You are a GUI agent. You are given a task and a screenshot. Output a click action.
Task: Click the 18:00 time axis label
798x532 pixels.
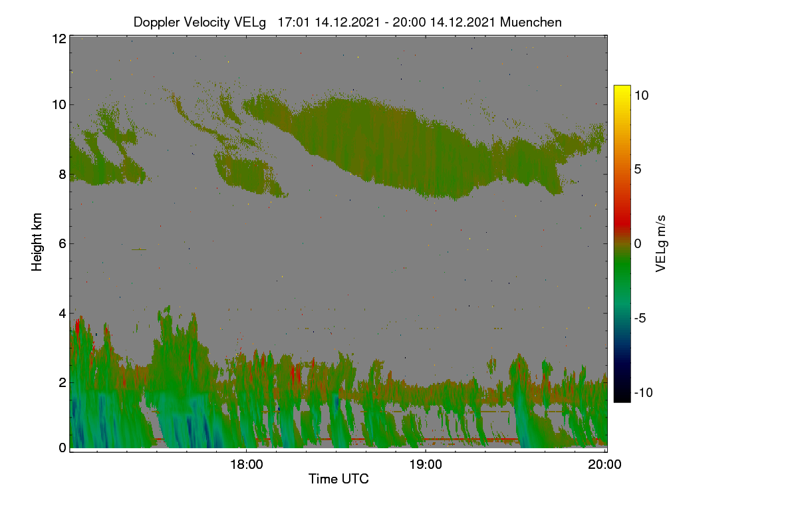click(246, 465)
